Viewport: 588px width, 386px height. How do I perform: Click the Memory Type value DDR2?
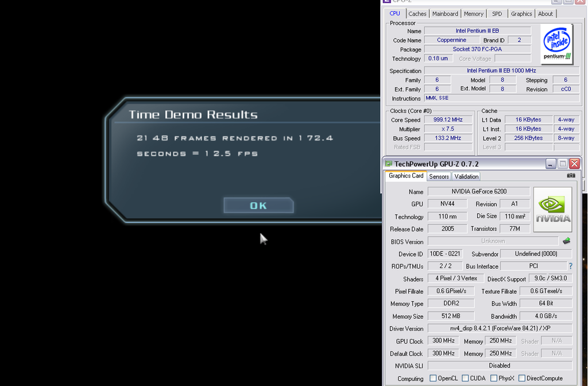click(x=451, y=303)
